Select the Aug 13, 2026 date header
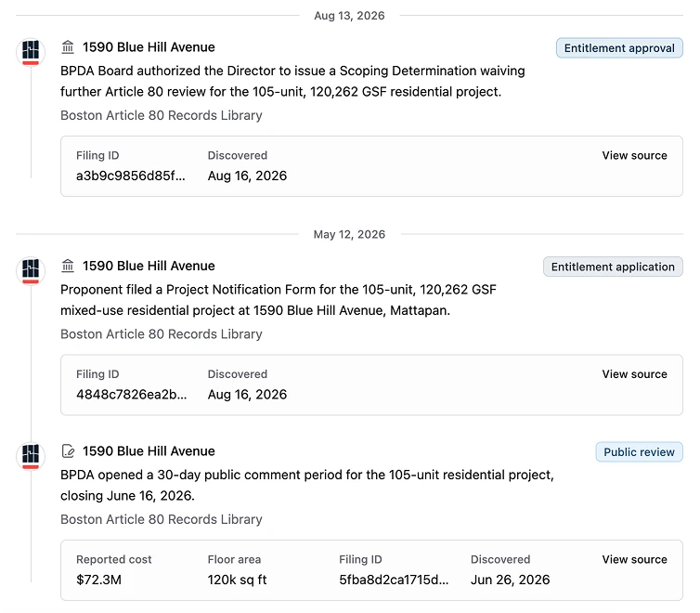 pos(349,16)
